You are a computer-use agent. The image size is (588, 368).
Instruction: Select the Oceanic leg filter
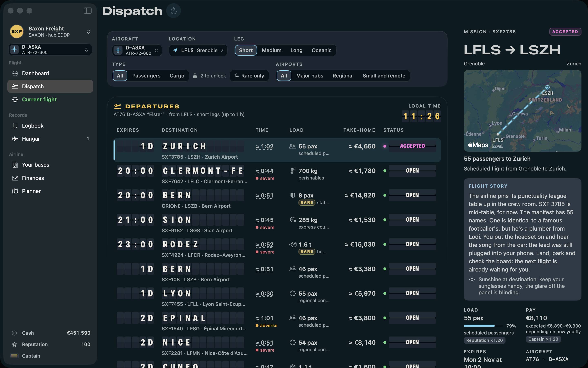(321, 50)
